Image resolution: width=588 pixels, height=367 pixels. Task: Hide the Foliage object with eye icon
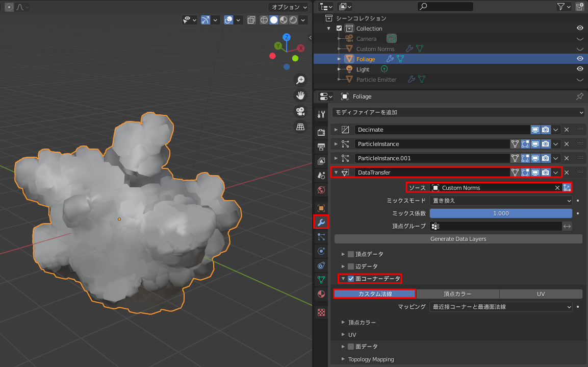580,59
